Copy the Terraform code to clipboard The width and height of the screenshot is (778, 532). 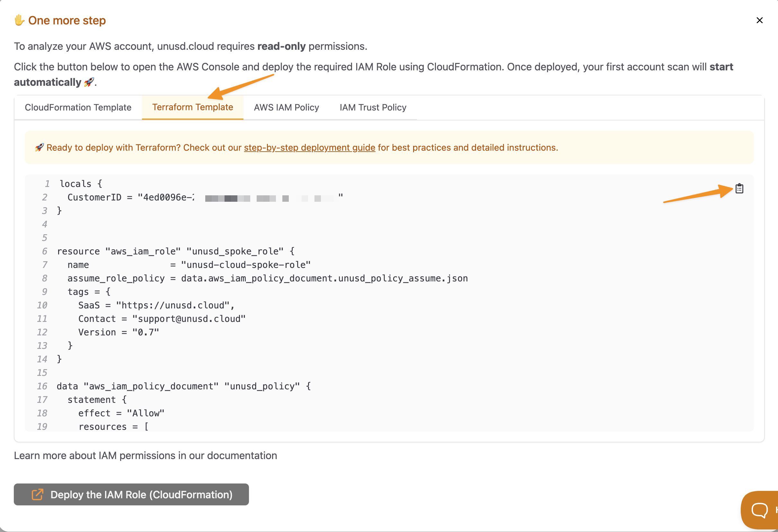[x=739, y=189]
